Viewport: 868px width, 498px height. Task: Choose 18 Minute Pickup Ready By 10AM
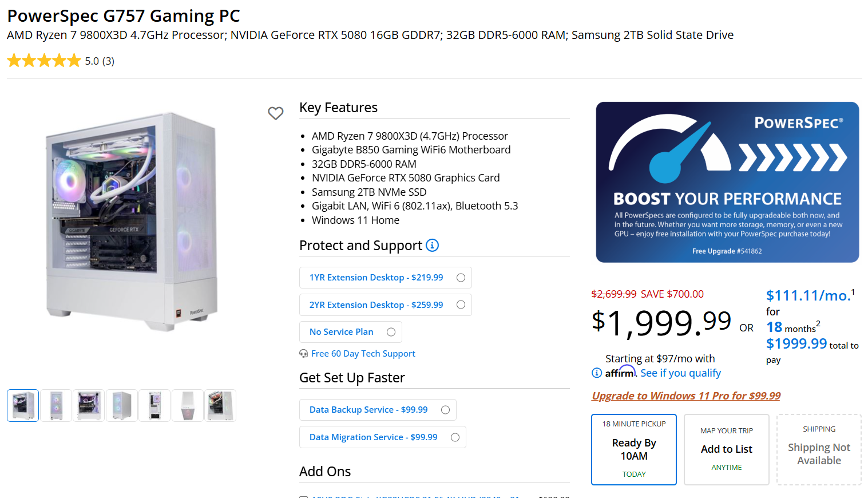[634, 449]
